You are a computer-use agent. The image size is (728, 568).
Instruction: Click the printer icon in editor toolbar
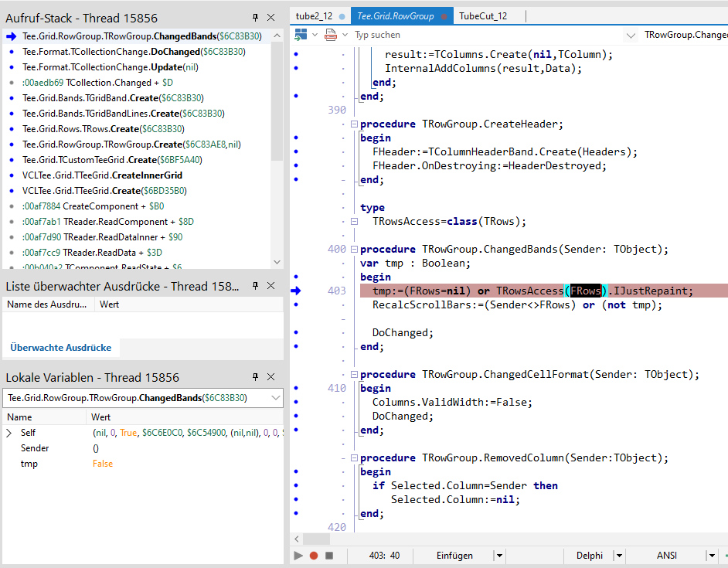click(x=331, y=34)
